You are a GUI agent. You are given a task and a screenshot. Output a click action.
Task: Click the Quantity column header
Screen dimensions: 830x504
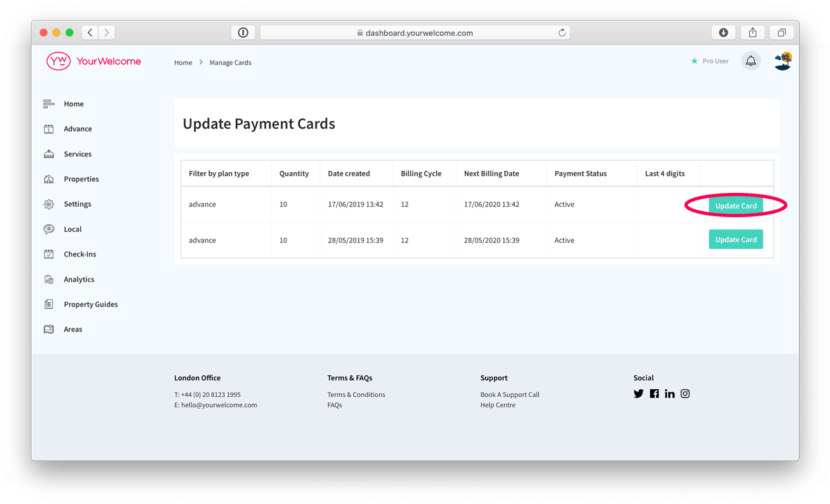294,174
